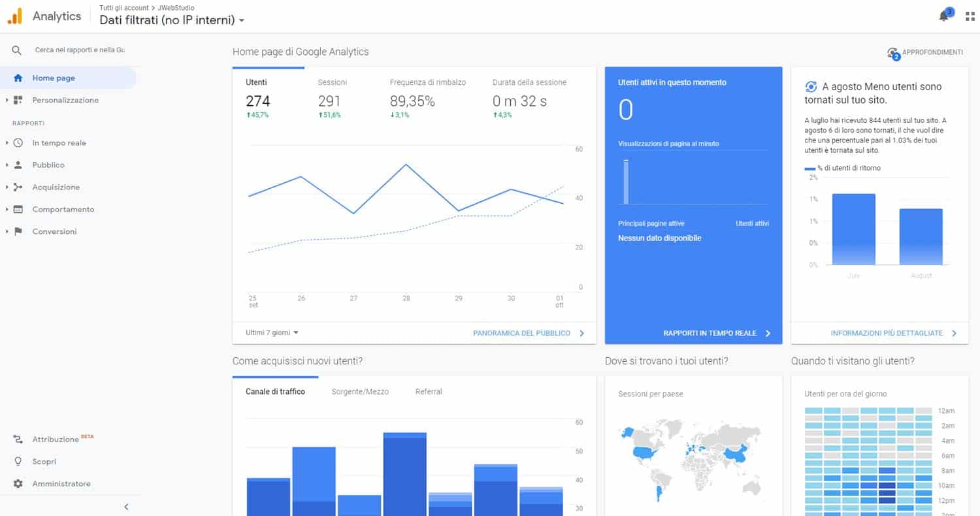Screen dimensions: 980x516
Task: Expand the Pubblico section arrow
Action: (x=7, y=165)
